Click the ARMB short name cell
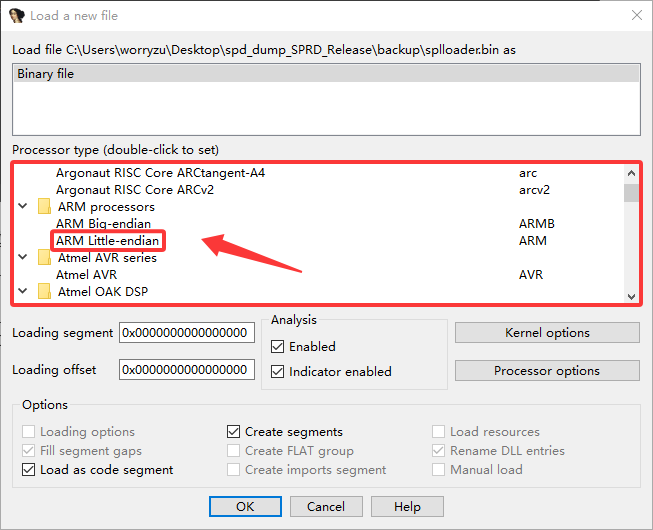 [537, 224]
